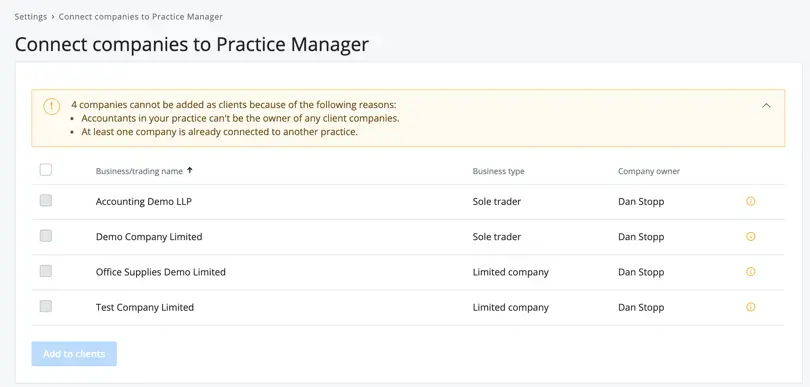Viewport: 810px width, 387px height.
Task: Click the warning exclamation icon in banner
Action: tap(52, 106)
